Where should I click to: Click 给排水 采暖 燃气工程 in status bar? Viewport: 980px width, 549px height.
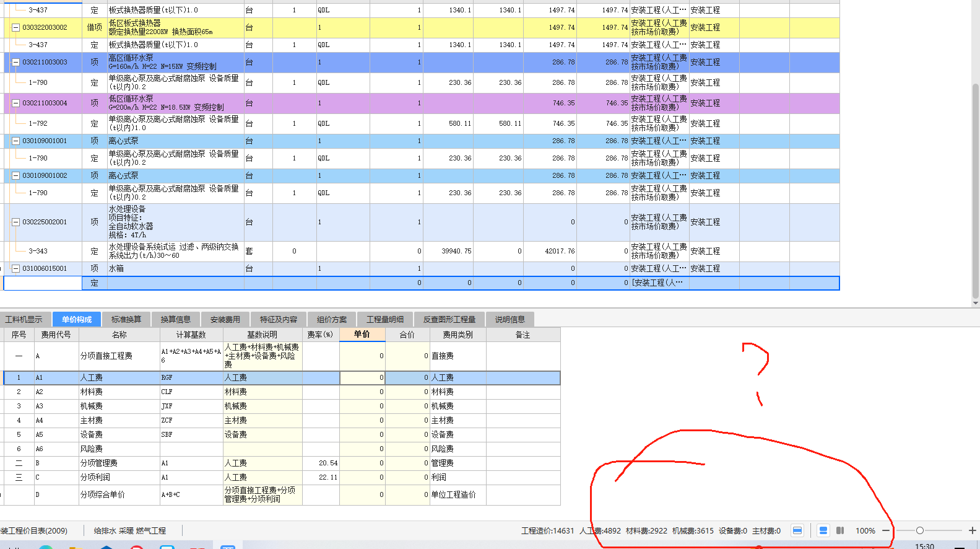tap(130, 531)
